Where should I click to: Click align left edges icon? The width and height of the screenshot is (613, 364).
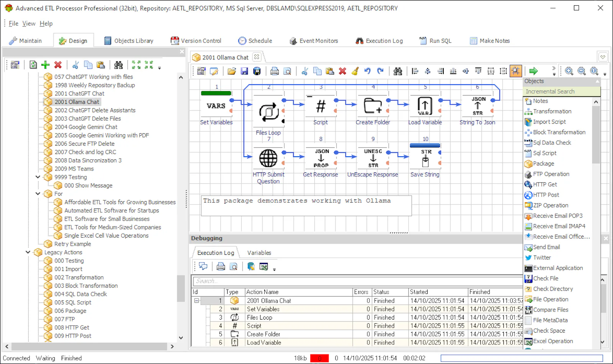pos(415,71)
